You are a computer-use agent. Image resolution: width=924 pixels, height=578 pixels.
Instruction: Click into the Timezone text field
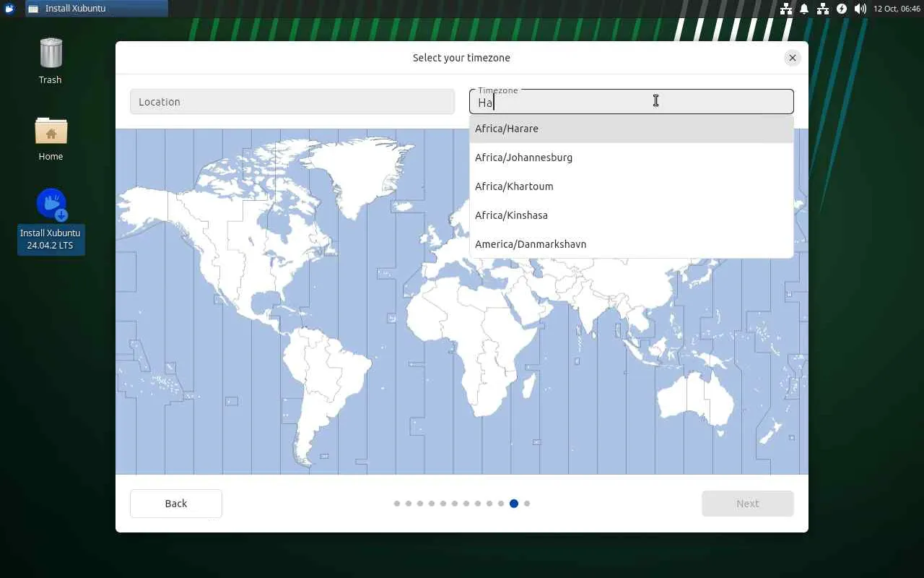[632, 102]
